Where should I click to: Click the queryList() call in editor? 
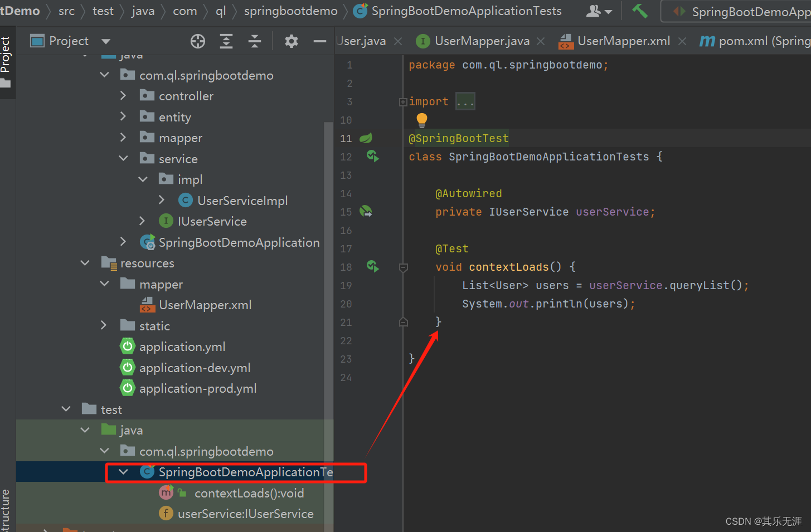(706, 285)
